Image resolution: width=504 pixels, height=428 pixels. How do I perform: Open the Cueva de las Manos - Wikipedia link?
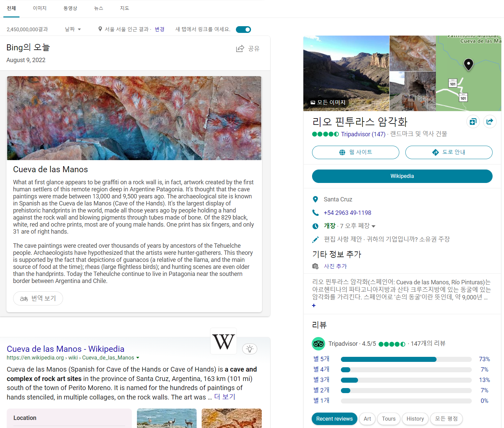click(65, 349)
